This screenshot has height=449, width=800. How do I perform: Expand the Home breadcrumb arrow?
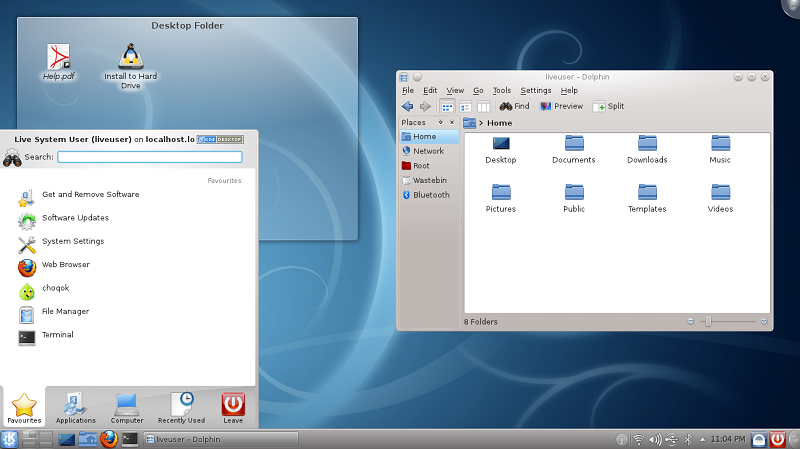tap(481, 123)
